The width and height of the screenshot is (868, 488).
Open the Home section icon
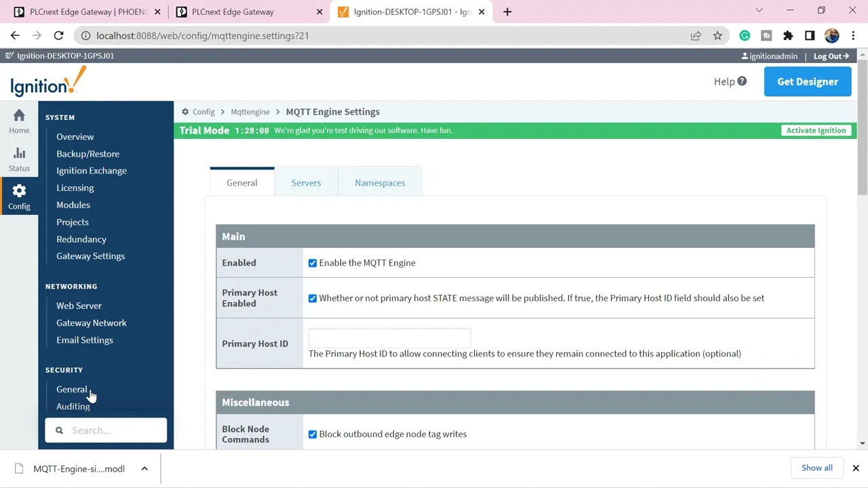click(x=19, y=115)
